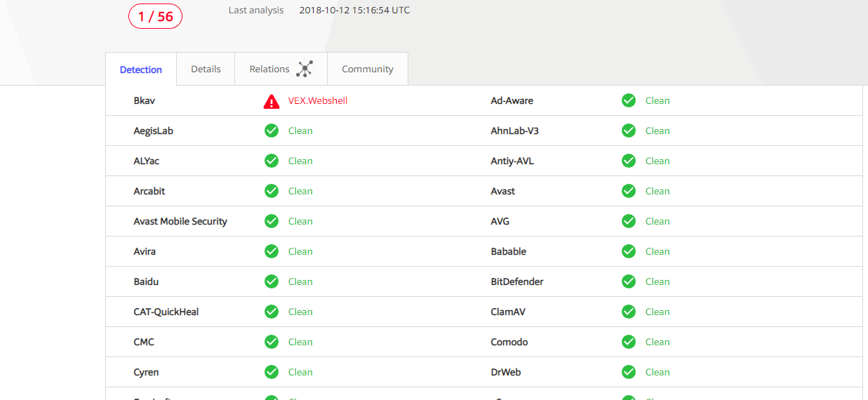The width and height of the screenshot is (868, 400).
Task: Click the green check icon beside Cyren
Action: (272, 372)
